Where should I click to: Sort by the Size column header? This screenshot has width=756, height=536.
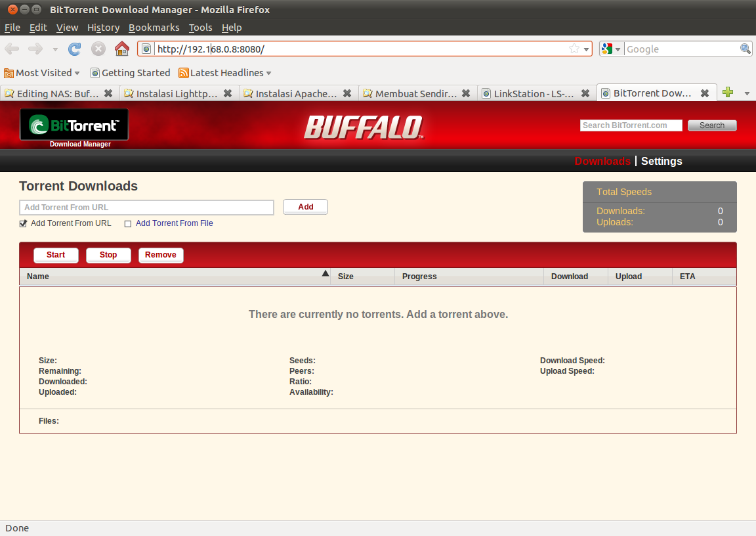(x=362, y=277)
